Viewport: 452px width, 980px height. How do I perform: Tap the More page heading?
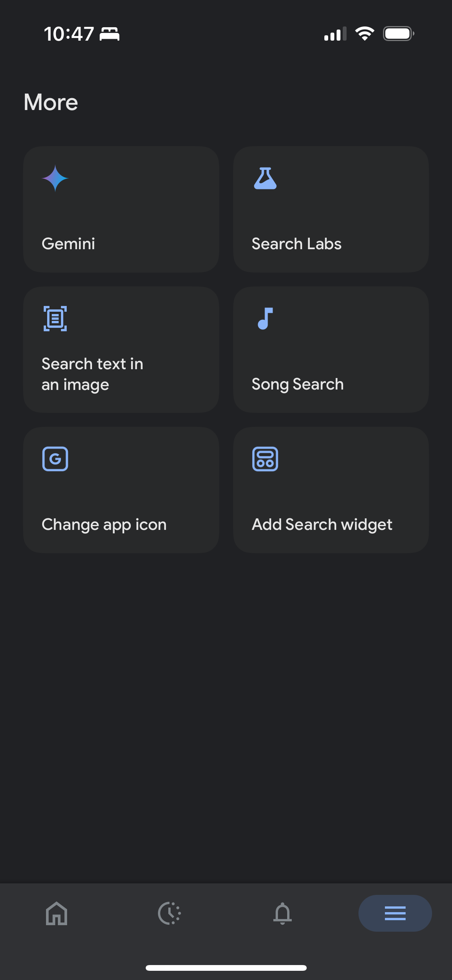tap(51, 102)
